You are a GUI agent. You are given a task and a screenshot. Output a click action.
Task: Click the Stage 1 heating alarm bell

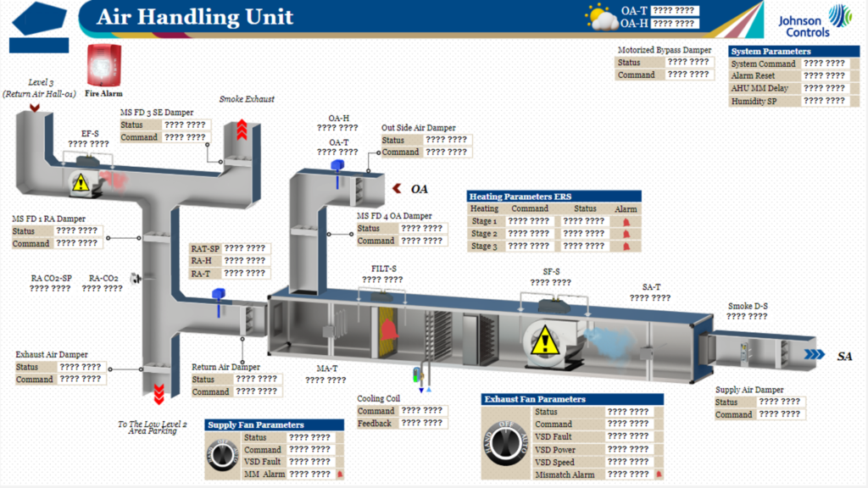(x=626, y=221)
